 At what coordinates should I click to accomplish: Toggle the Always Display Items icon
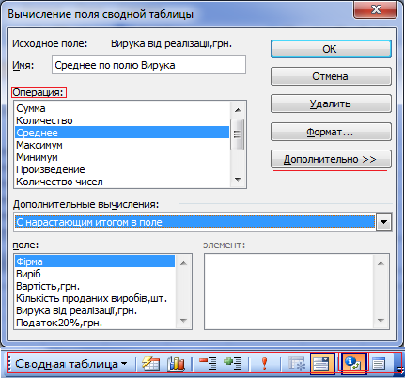coord(322,364)
